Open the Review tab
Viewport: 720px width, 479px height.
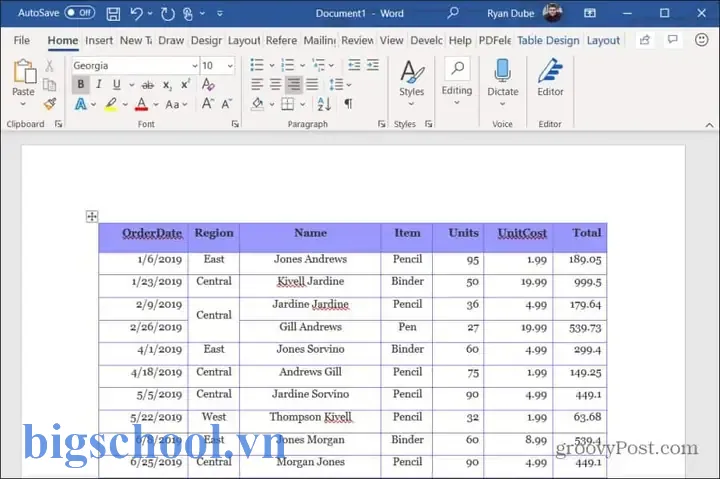(357, 40)
